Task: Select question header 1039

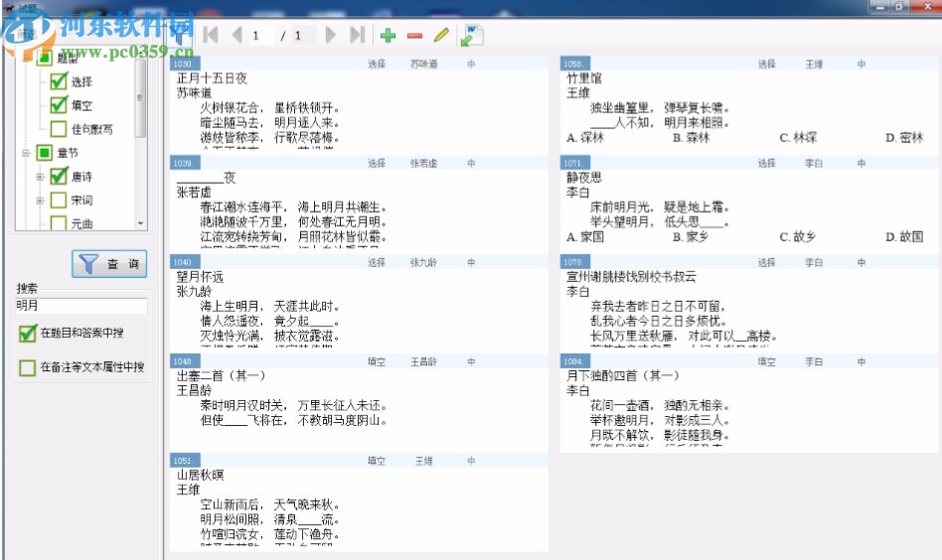Action: coord(359,163)
